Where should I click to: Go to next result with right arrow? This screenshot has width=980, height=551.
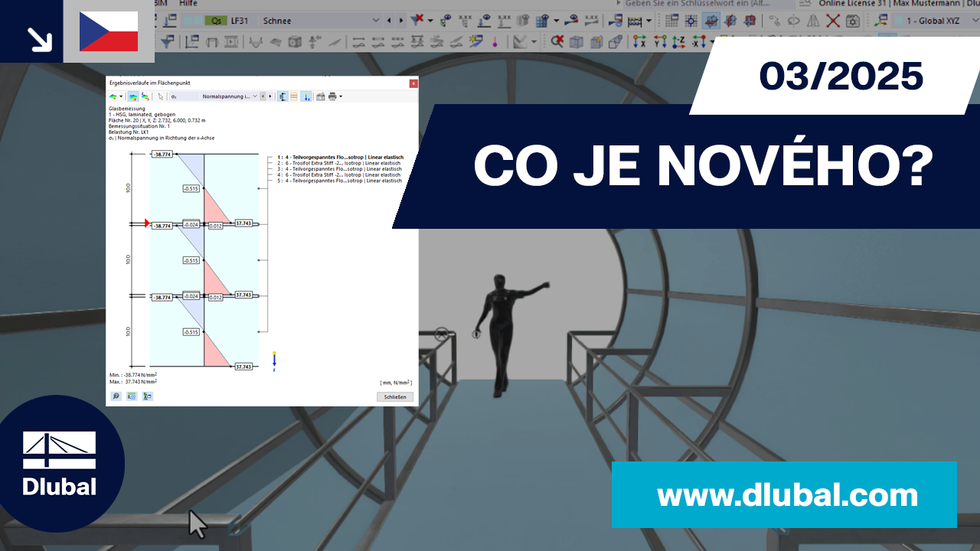(x=269, y=96)
